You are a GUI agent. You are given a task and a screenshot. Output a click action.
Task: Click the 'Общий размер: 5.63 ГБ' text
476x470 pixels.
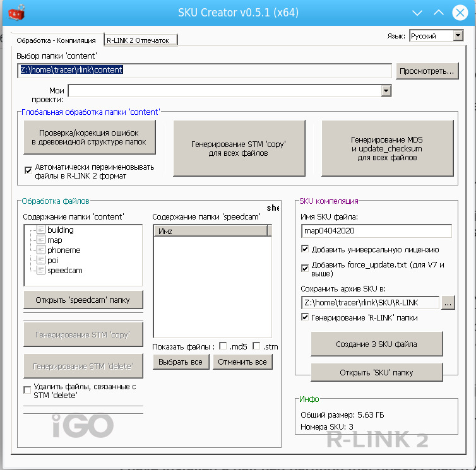tap(342, 414)
